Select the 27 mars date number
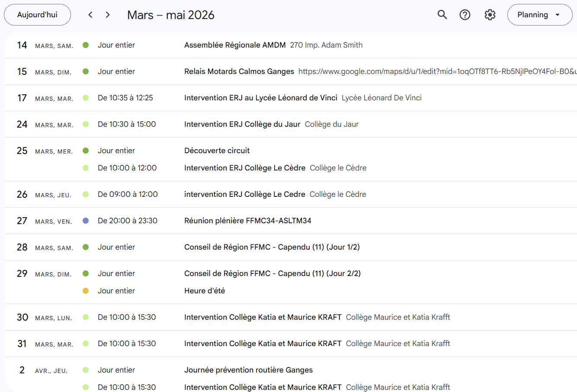This screenshot has width=577, height=392. click(x=22, y=221)
